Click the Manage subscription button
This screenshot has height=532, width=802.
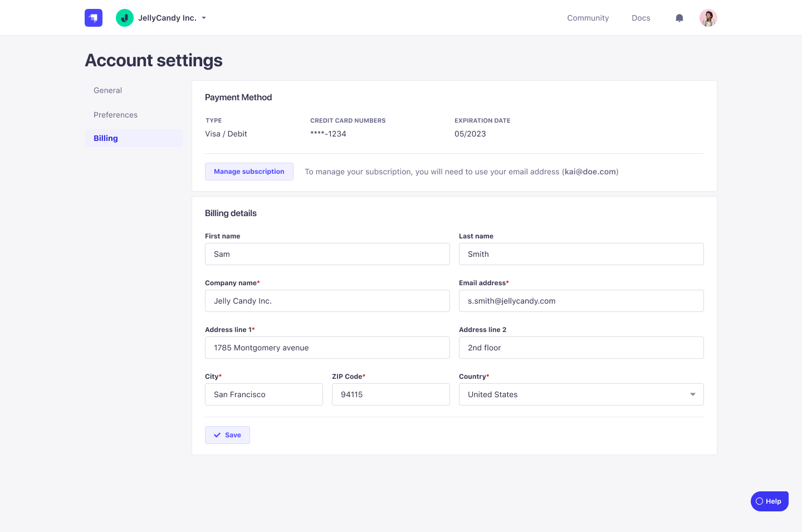tap(249, 172)
